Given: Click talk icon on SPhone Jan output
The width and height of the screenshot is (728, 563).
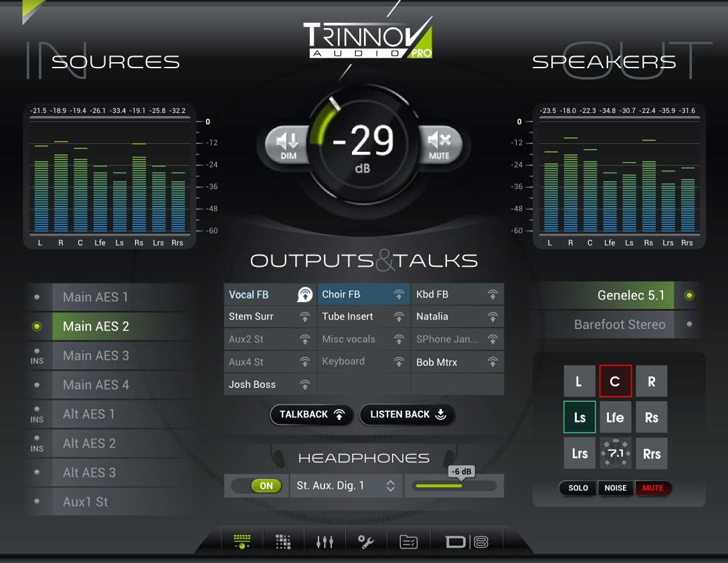Looking at the screenshot, I should pyautogui.click(x=492, y=339).
